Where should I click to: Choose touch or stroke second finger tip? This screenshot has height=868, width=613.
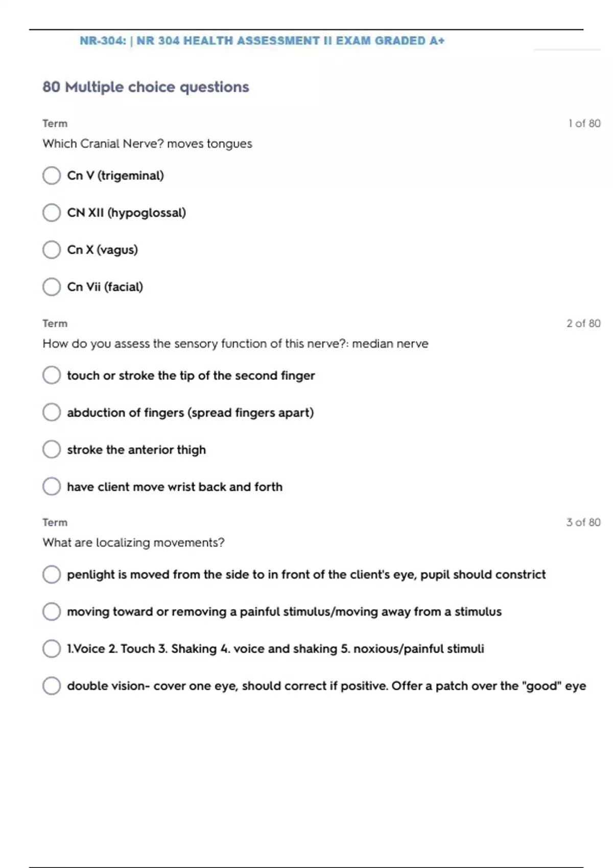tap(52, 375)
